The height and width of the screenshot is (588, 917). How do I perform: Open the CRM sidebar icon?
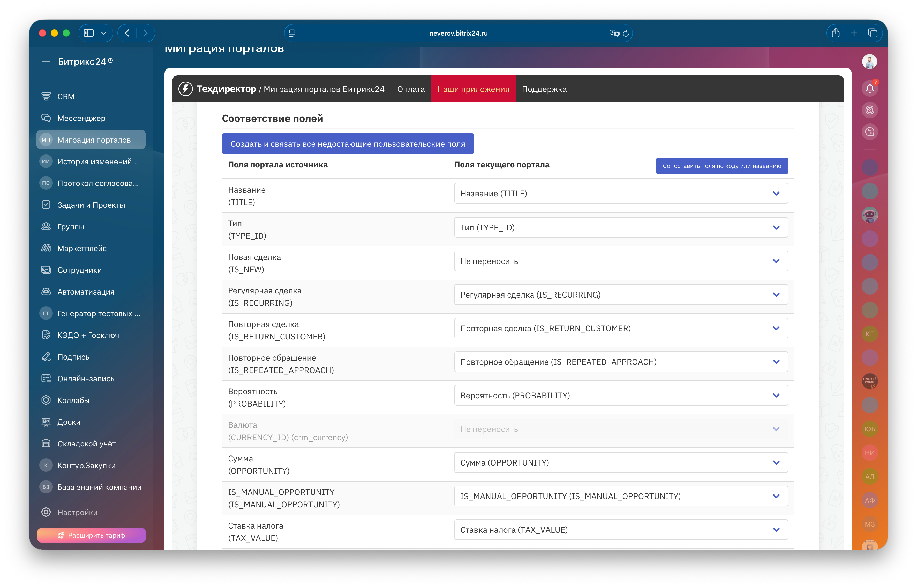point(46,97)
